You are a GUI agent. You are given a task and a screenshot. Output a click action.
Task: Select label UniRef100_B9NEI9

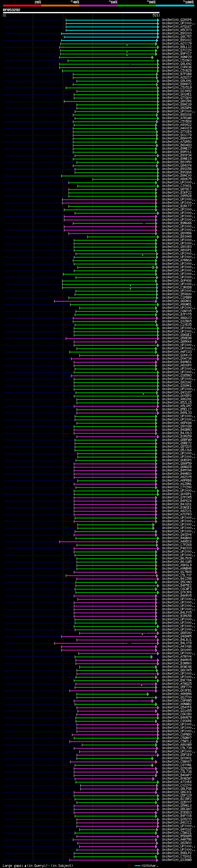[177, 159]
